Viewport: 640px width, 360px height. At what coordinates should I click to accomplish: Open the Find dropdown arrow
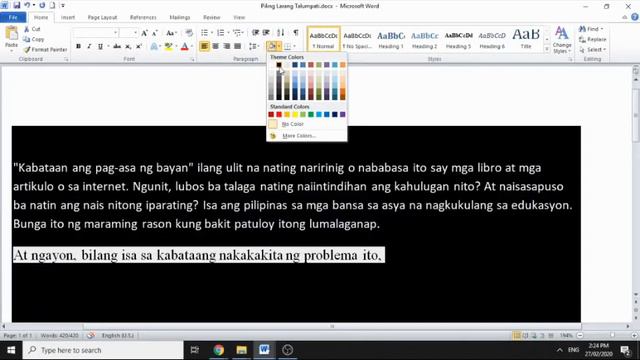[x=602, y=29]
